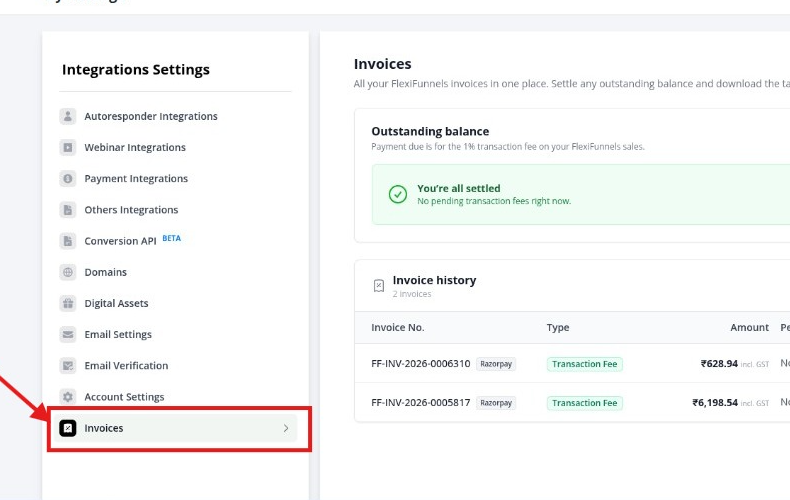Click the '2 invoices' count text
This screenshot has width=790, height=500.
point(412,294)
